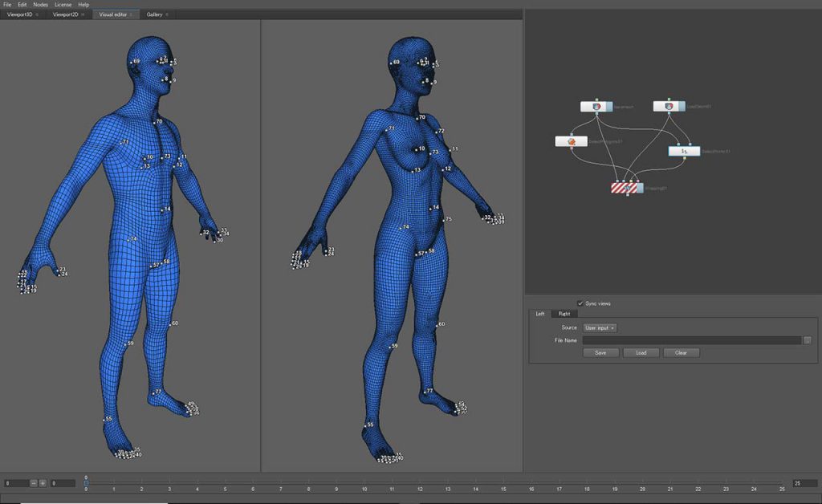This screenshot has height=504, width=822.
Task: Select the Wrapping01 node in the graph
Action: point(627,187)
